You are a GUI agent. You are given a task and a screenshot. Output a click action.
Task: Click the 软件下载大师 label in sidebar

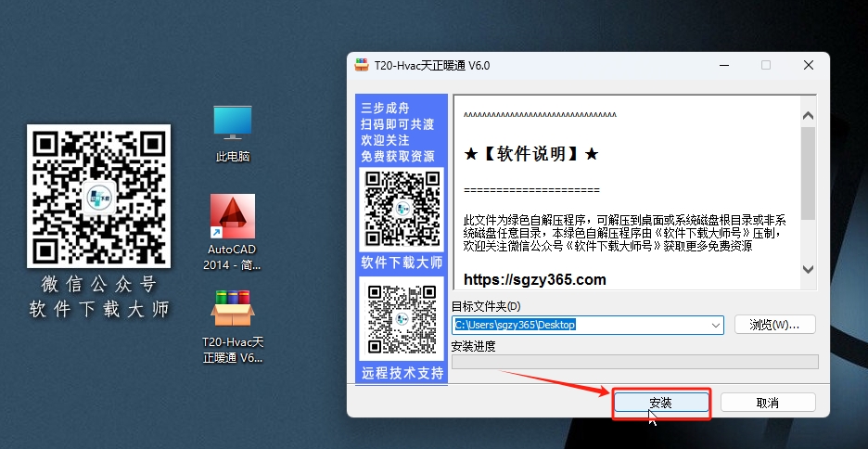coord(402,263)
